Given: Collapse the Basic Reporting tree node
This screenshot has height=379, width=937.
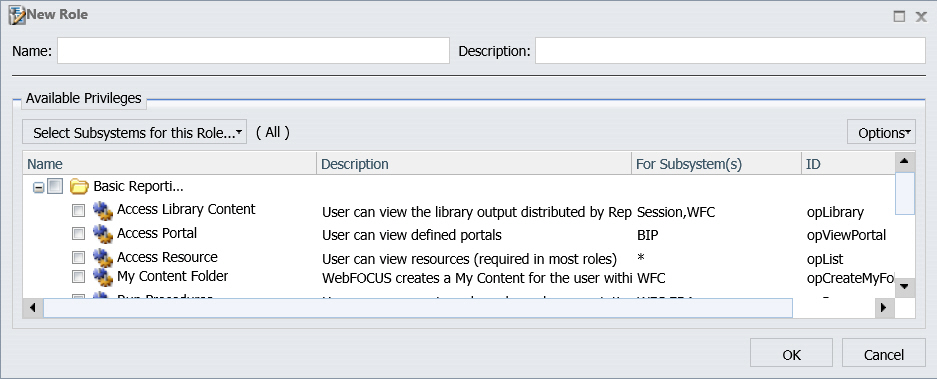Looking at the screenshot, I should point(38,188).
